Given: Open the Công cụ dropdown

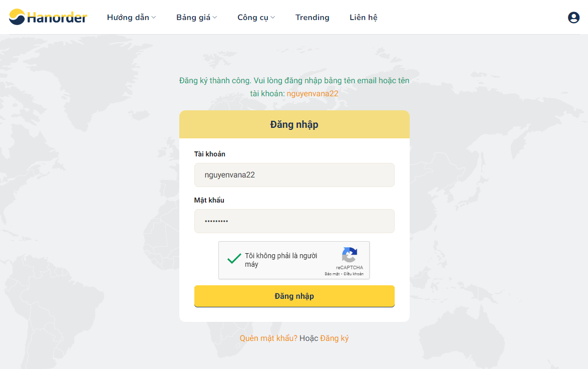Looking at the screenshot, I should tap(253, 17).
